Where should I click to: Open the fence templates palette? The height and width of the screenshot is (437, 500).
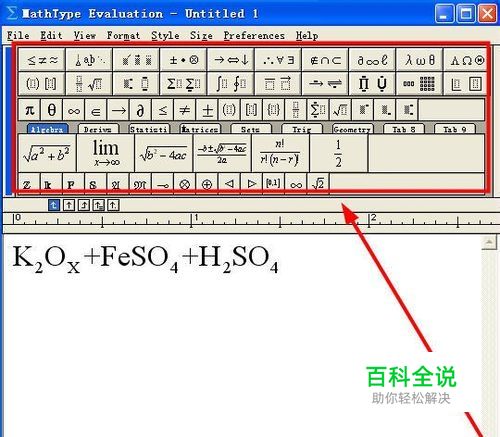[x=42, y=84]
